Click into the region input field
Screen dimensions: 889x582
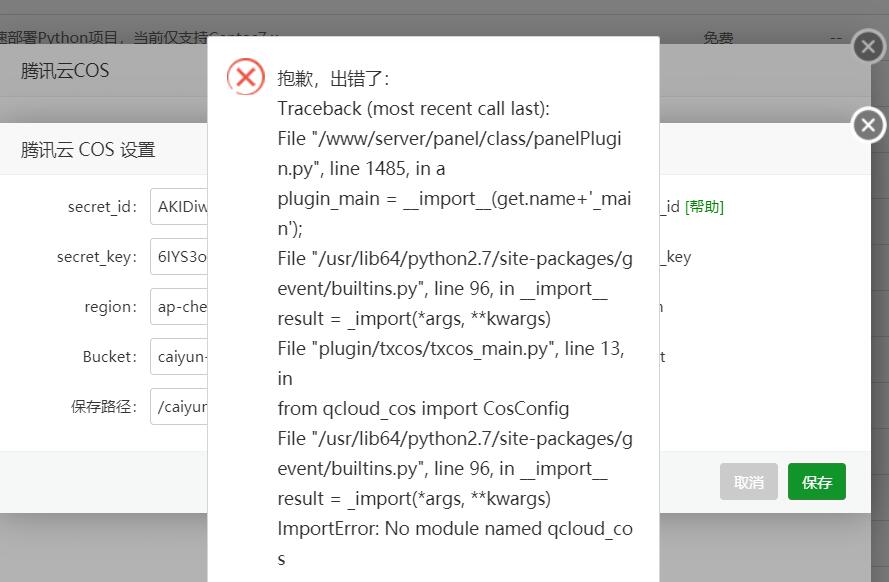[x=179, y=307]
